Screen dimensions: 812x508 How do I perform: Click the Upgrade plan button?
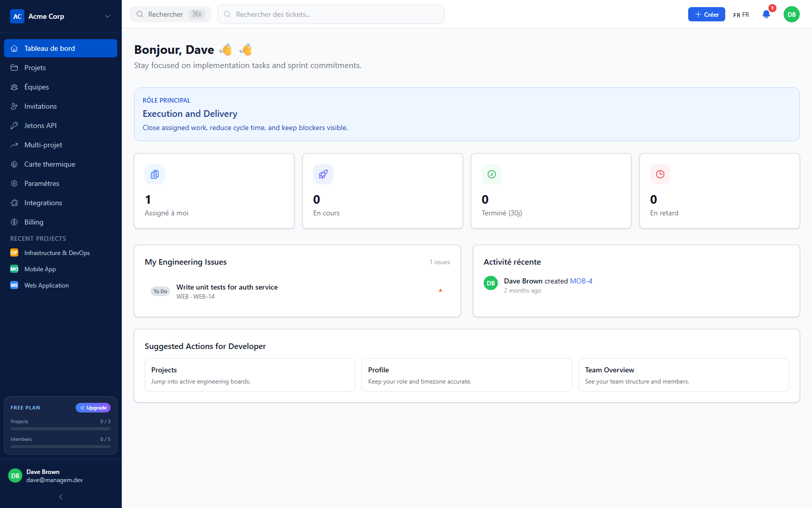coord(93,408)
